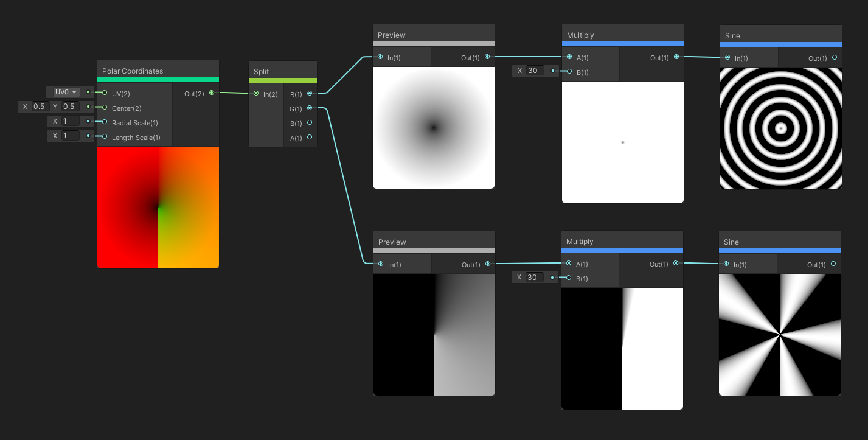Click the Center X value field
Viewport: 868px width, 440px height.
point(39,107)
